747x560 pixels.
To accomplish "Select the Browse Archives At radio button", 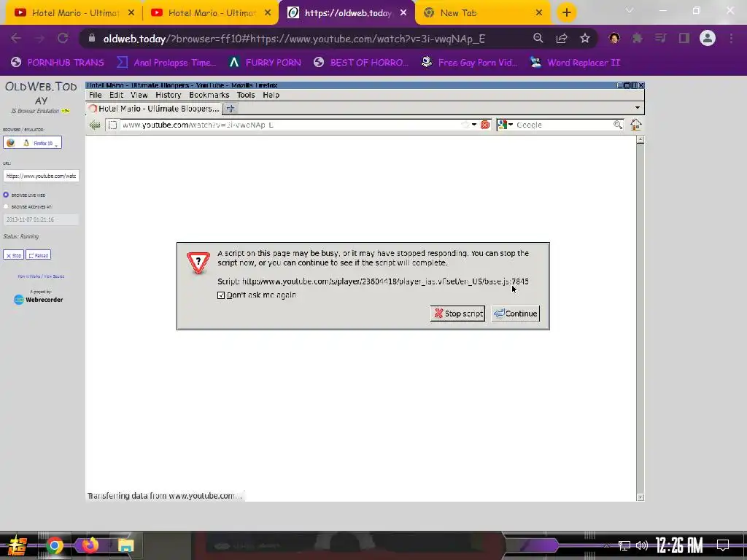I will coord(6,206).
